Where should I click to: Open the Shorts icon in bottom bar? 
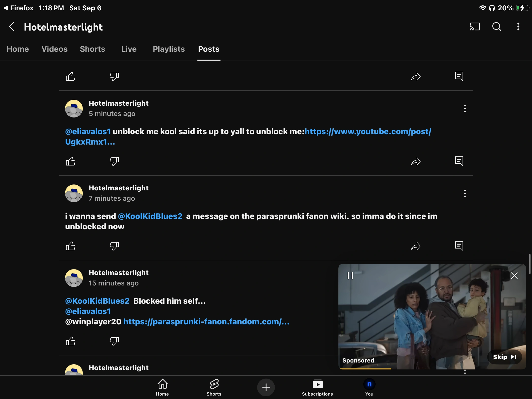214,387
